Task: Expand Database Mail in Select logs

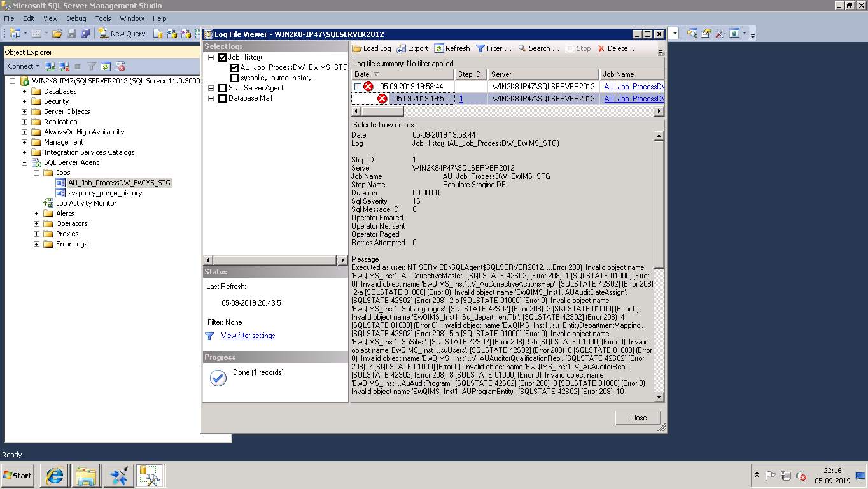Action: point(211,98)
